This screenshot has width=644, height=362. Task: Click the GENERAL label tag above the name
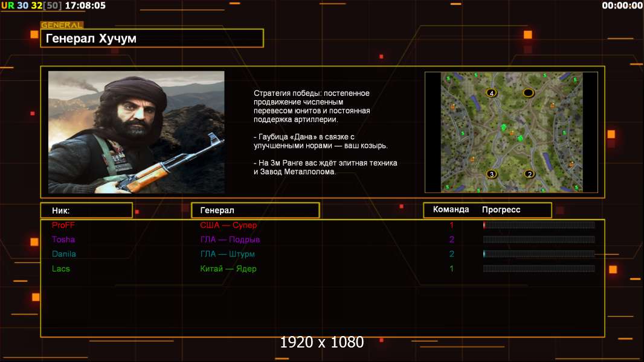(62, 25)
